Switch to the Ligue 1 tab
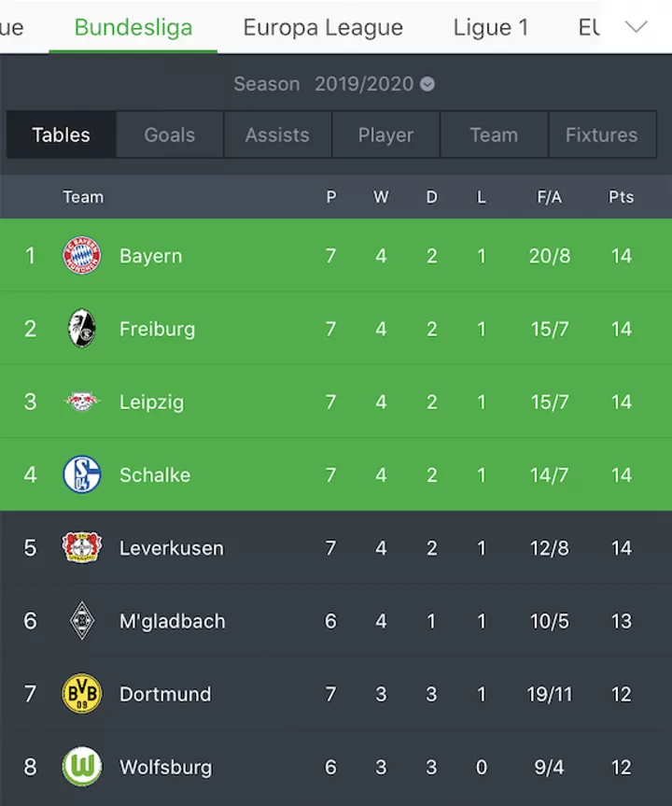Image resolution: width=672 pixels, height=806 pixels. [x=491, y=27]
